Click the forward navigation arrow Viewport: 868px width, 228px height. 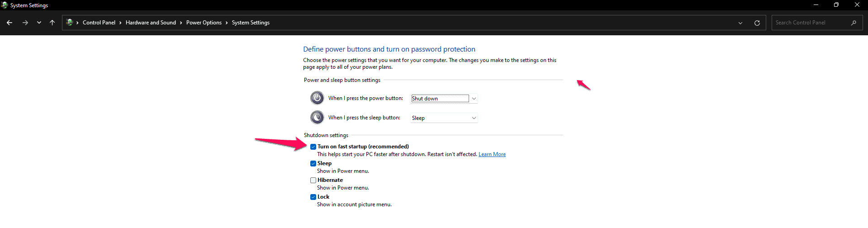pyautogui.click(x=25, y=23)
